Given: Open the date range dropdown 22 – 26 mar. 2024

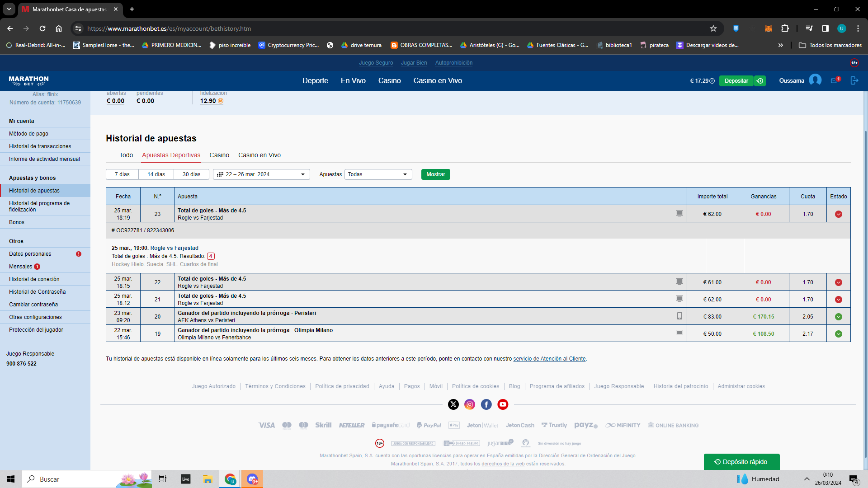Looking at the screenshot, I should 261,174.
